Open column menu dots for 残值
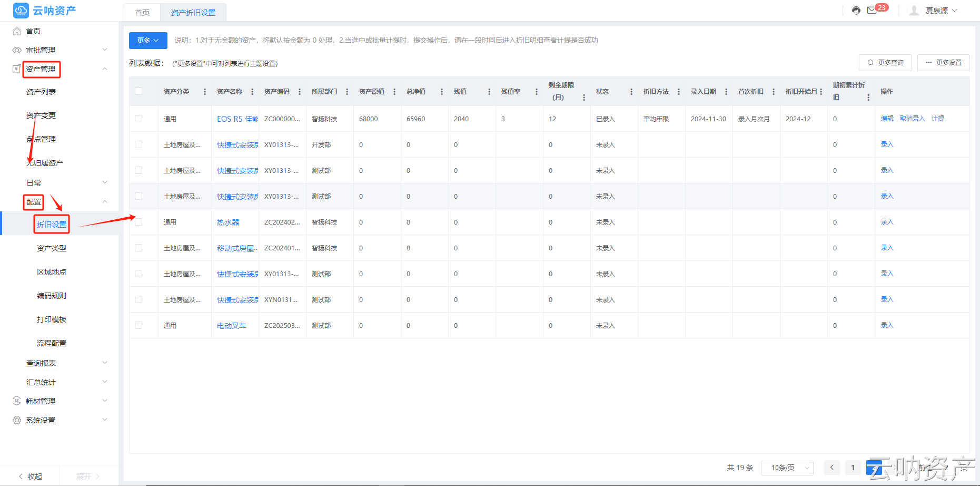980x486 pixels. (x=489, y=92)
